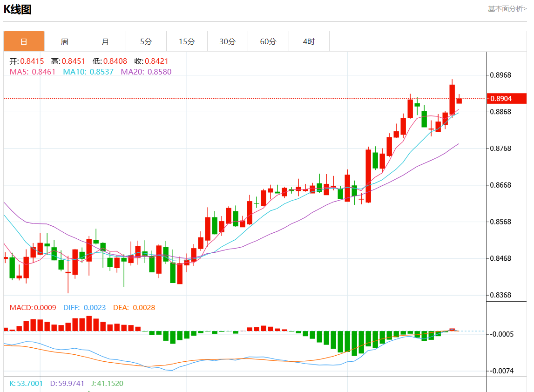The image size is (534, 392).
Task: Select the 日 daily chart tab
Action: [24, 41]
